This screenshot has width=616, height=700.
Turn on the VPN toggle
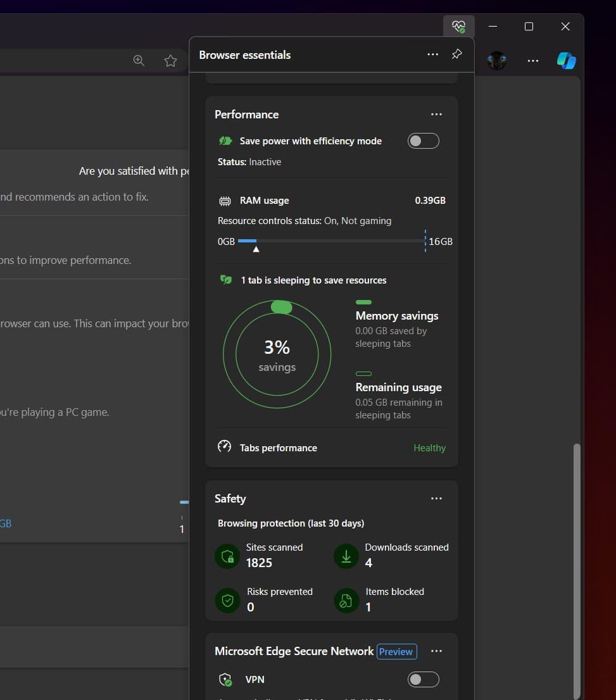pos(423,680)
